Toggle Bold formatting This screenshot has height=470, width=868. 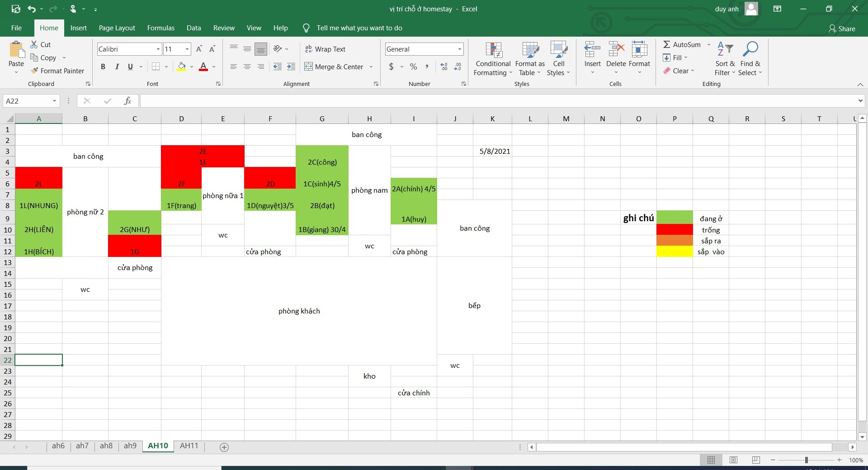103,66
